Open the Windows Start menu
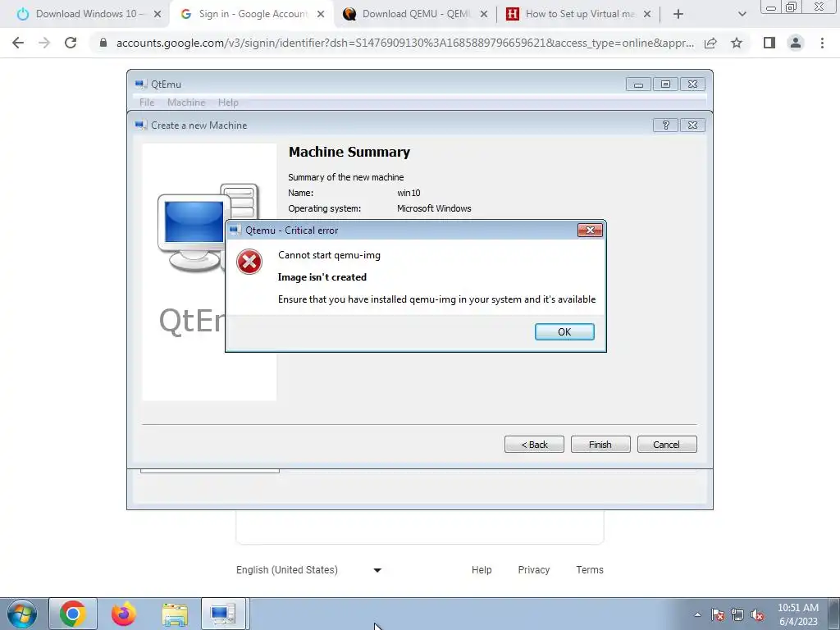Image resolution: width=840 pixels, height=630 pixels. (21, 614)
